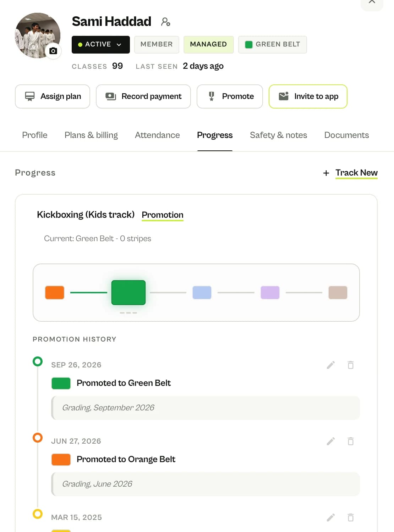
Task: Click the "Grading, June 2026" note
Action: 206,484
